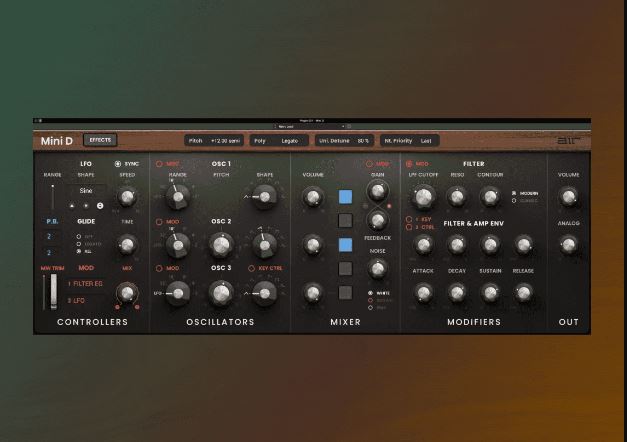Open the Nt. Priority Last selector

coord(409,141)
